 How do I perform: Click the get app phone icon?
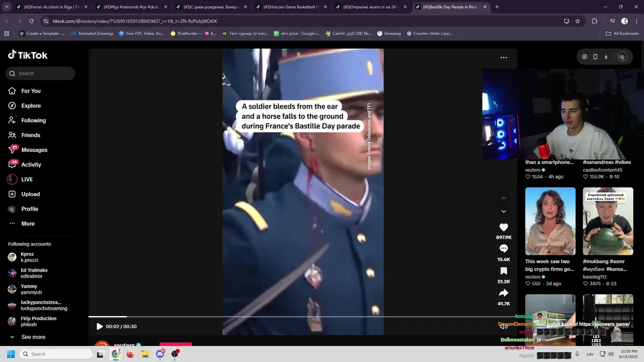(595, 57)
